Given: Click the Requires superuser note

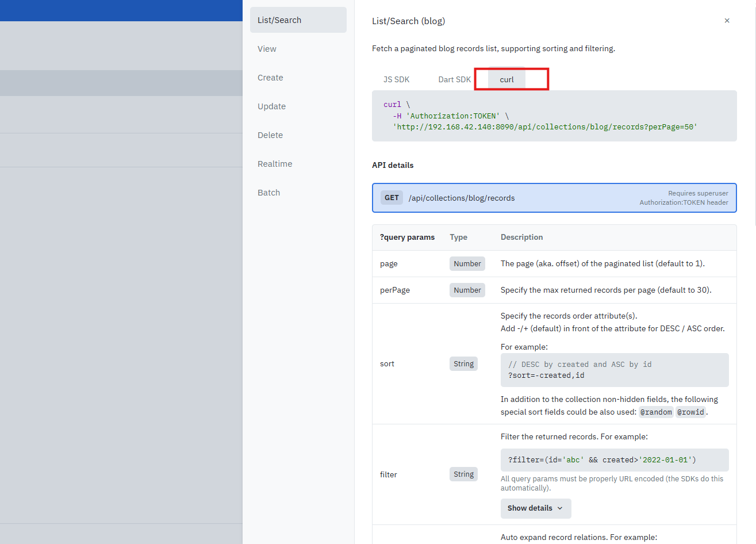Looking at the screenshot, I should tap(698, 193).
